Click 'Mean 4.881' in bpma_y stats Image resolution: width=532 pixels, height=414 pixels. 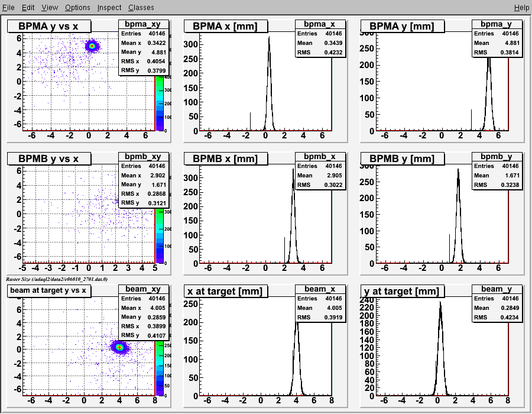(497, 43)
